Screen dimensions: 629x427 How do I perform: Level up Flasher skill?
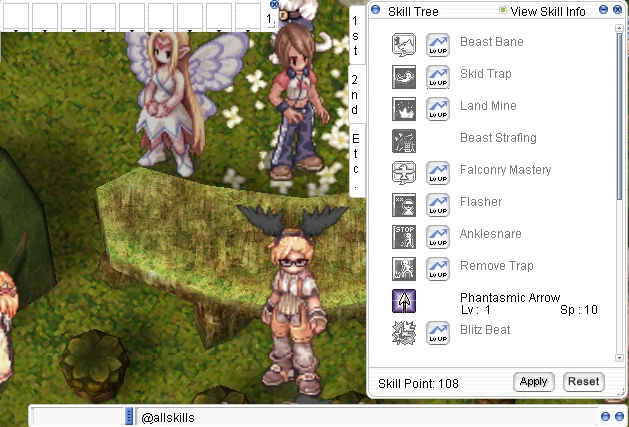(438, 205)
